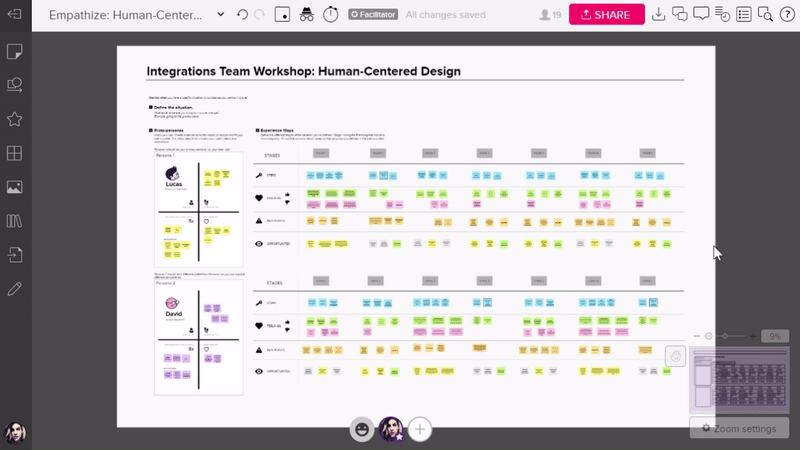The width and height of the screenshot is (800, 450).
Task: Open the outline list panel icon
Action: point(744,14)
